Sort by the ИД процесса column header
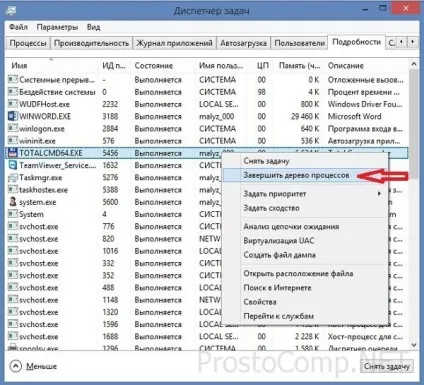This screenshot has width=424, height=385. (114, 66)
